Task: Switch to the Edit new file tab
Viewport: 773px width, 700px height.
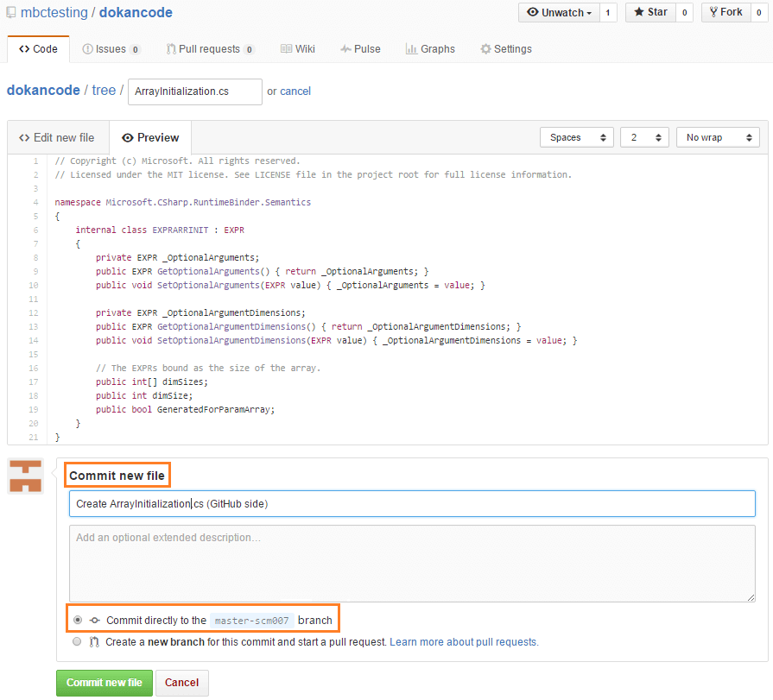Action: tap(57, 136)
